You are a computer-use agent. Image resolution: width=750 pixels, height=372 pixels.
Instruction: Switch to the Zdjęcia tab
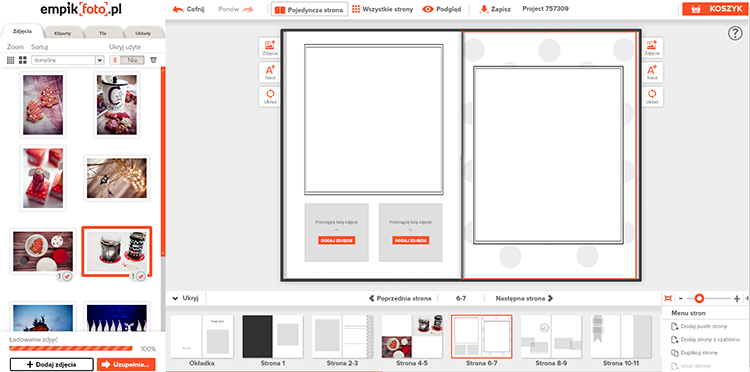point(22,32)
